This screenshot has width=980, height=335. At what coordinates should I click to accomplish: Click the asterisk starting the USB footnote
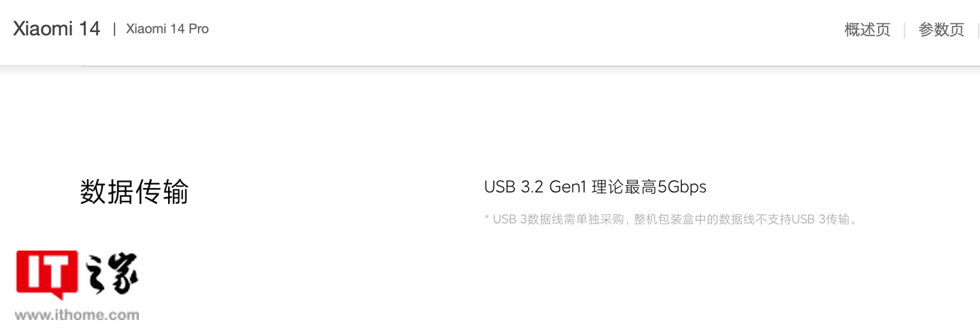(487, 218)
